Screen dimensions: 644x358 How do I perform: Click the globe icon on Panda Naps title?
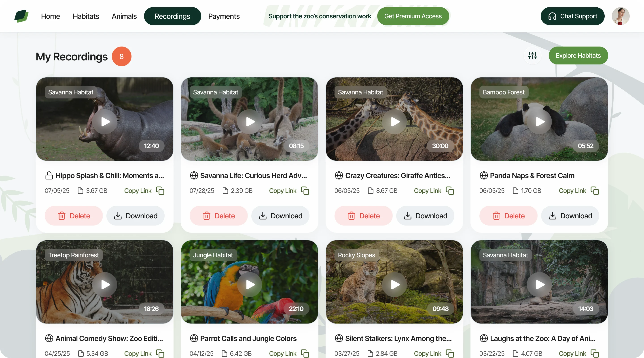tap(484, 176)
